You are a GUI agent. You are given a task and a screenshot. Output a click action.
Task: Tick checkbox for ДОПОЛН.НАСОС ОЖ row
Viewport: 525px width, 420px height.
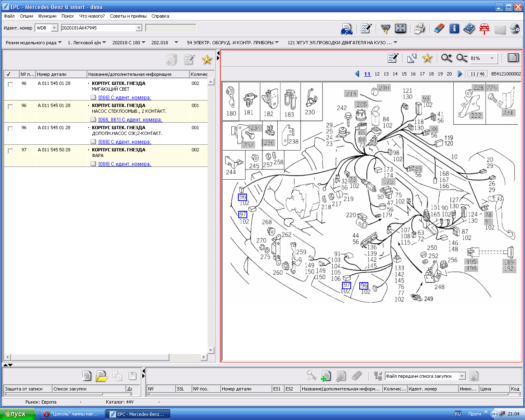coord(10,128)
